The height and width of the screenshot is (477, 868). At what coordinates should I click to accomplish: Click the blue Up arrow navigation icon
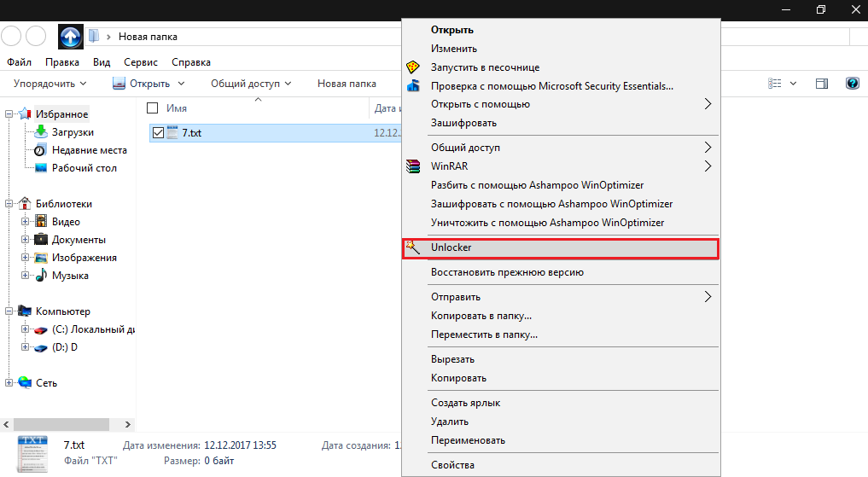coord(70,37)
